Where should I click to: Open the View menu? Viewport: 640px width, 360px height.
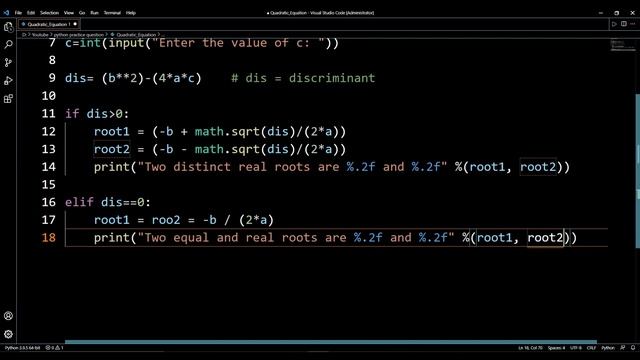[69, 13]
